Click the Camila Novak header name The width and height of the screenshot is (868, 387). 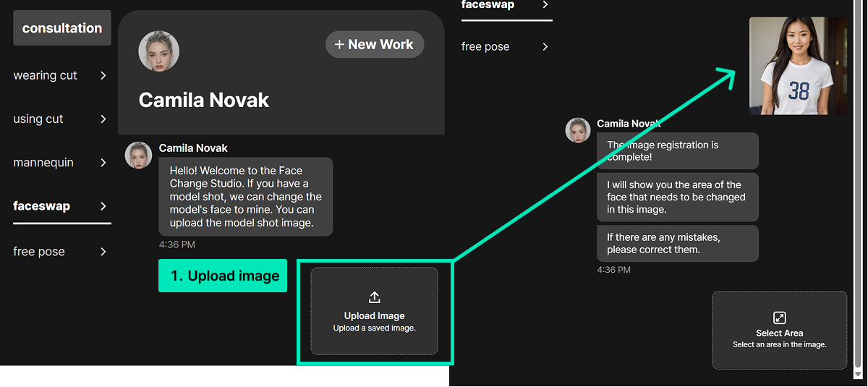click(204, 100)
